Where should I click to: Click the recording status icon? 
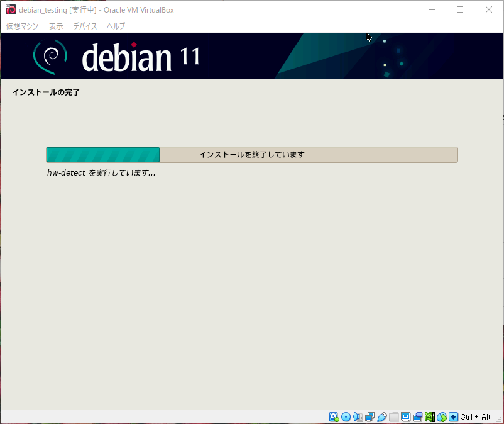tap(417, 417)
